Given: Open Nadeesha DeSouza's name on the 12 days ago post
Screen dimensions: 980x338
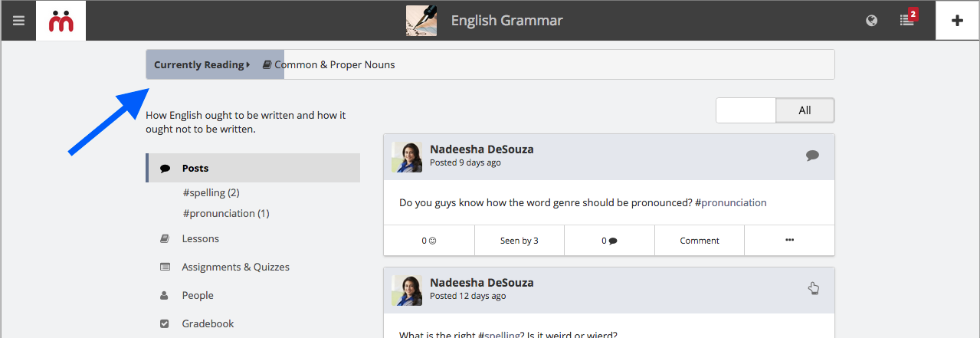Looking at the screenshot, I should click(482, 283).
